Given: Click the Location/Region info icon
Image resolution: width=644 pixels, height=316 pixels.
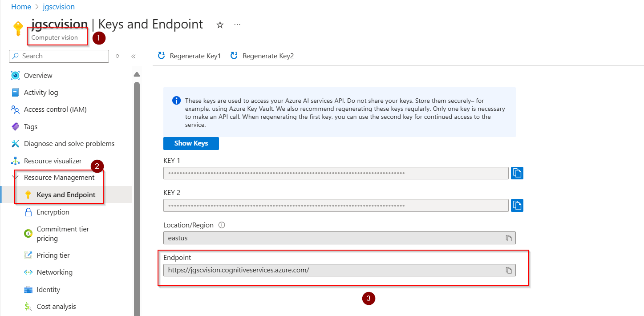Looking at the screenshot, I should click(222, 225).
